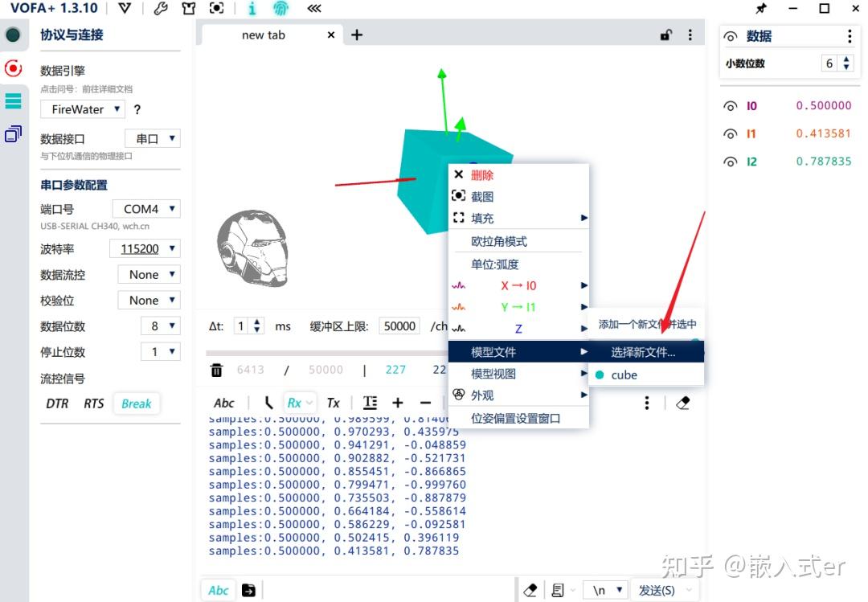The width and height of the screenshot is (868, 602).
Task: Click the 50000 buffer limit input field
Action: (399, 326)
